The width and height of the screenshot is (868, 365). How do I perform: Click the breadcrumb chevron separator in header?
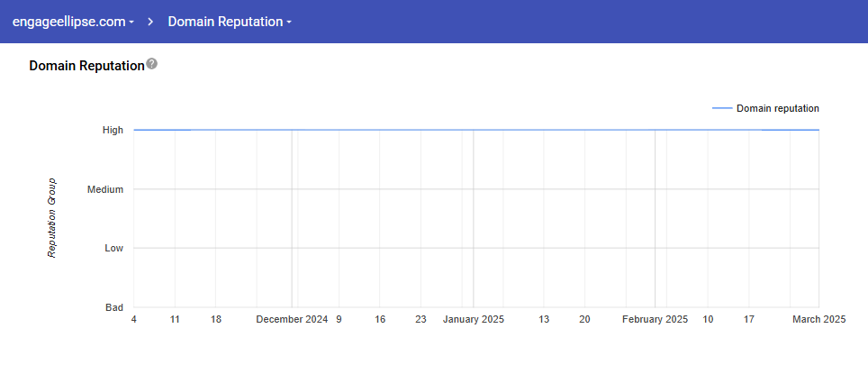(x=151, y=22)
